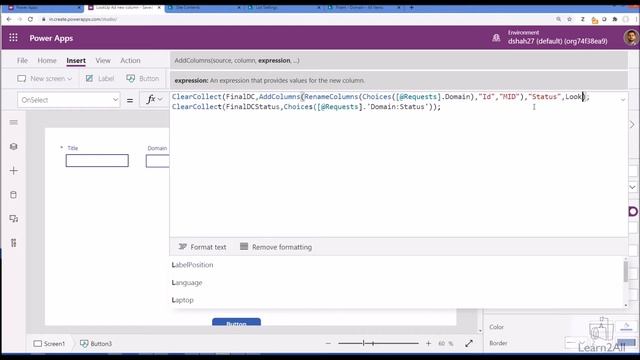Screen dimensions: 640x360
Task: Open the View tab
Action: (103, 60)
